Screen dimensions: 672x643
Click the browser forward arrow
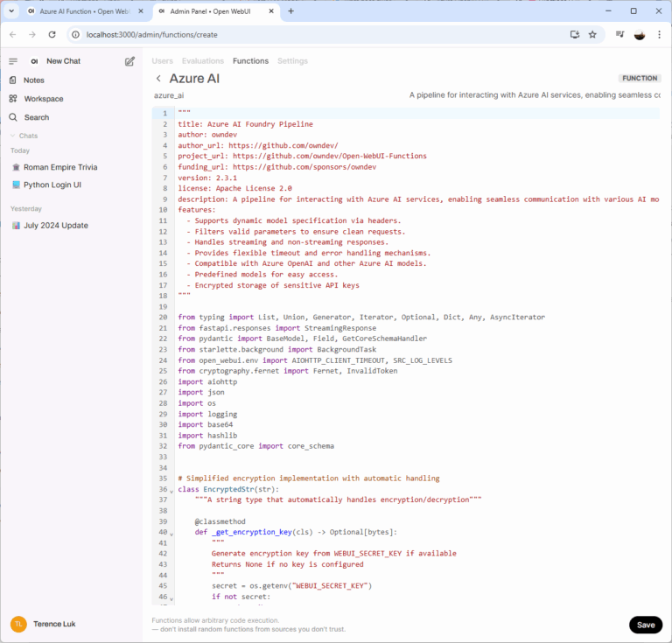click(x=32, y=35)
